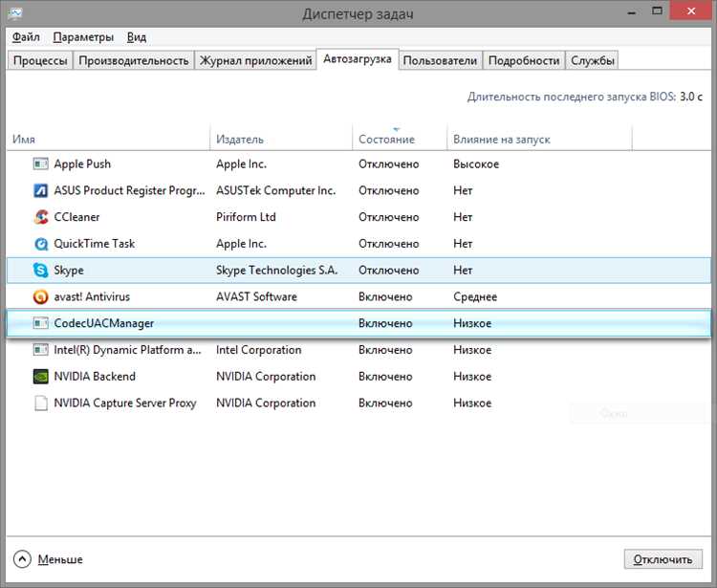Sort by Влияние на запуск column header
717x588 pixels.
coord(539,139)
